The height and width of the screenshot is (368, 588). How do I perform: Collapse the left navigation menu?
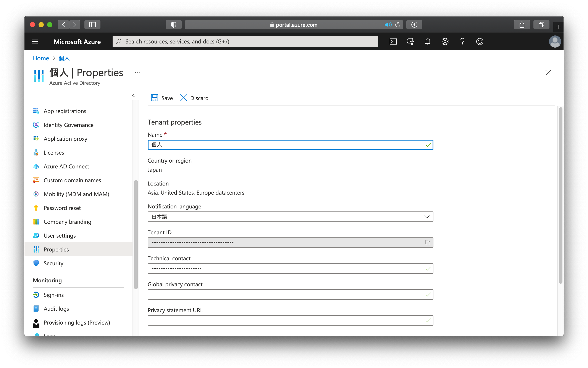point(134,96)
